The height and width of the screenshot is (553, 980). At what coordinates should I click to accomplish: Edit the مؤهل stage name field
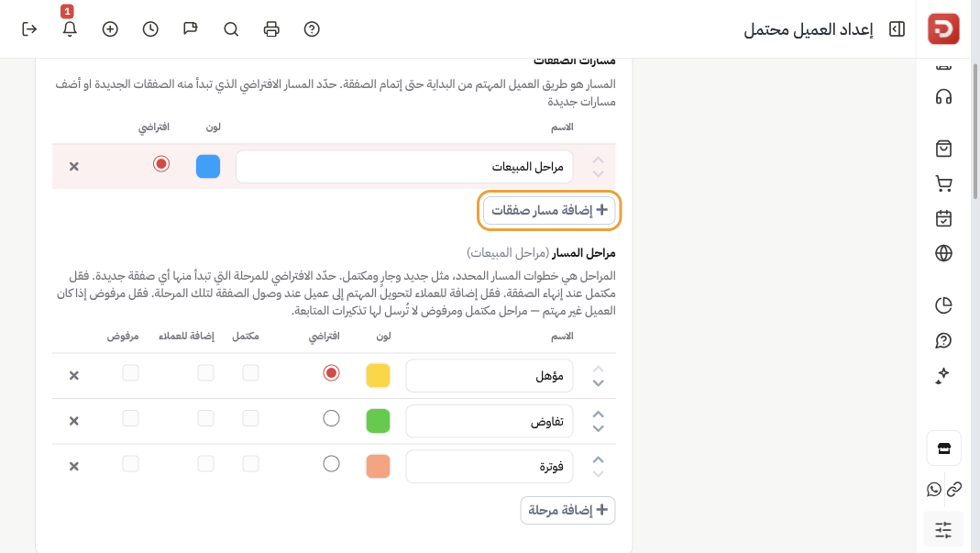coord(490,375)
